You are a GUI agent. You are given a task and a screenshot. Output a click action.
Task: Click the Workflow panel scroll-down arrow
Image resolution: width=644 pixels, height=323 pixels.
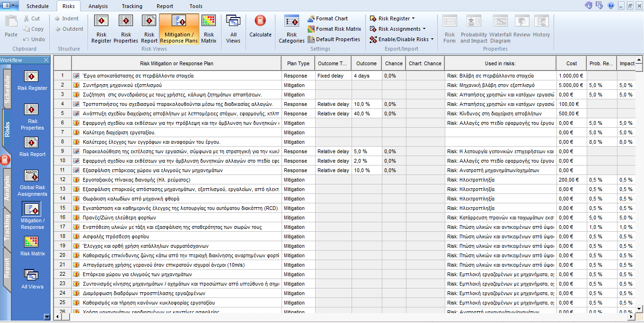[x=46, y=317]
